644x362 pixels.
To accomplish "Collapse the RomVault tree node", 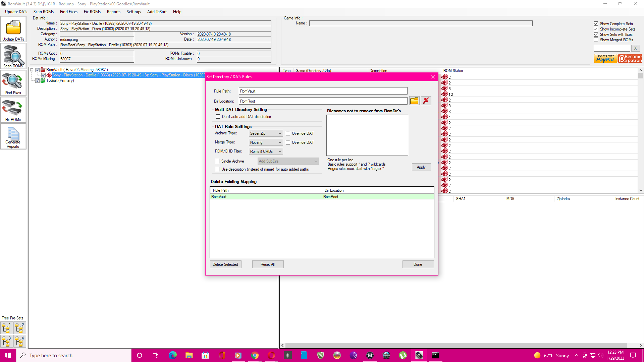I will click(32, 70).
